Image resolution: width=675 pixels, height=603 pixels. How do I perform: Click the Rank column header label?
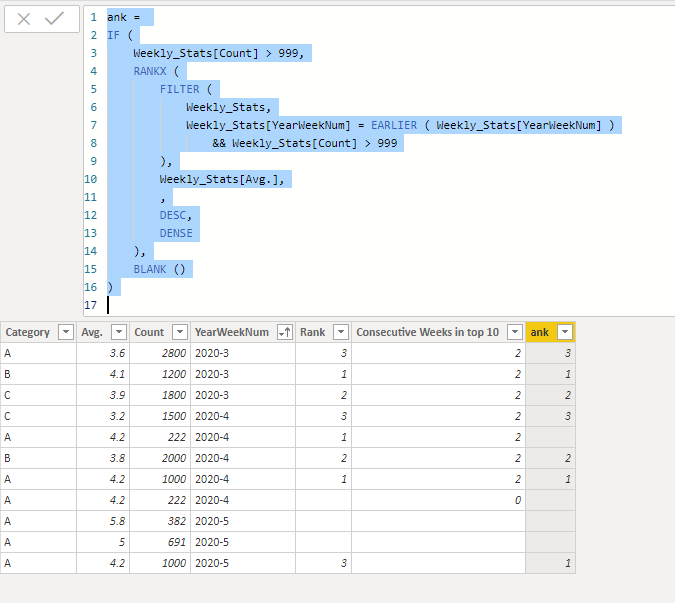[x=313, y=332]
